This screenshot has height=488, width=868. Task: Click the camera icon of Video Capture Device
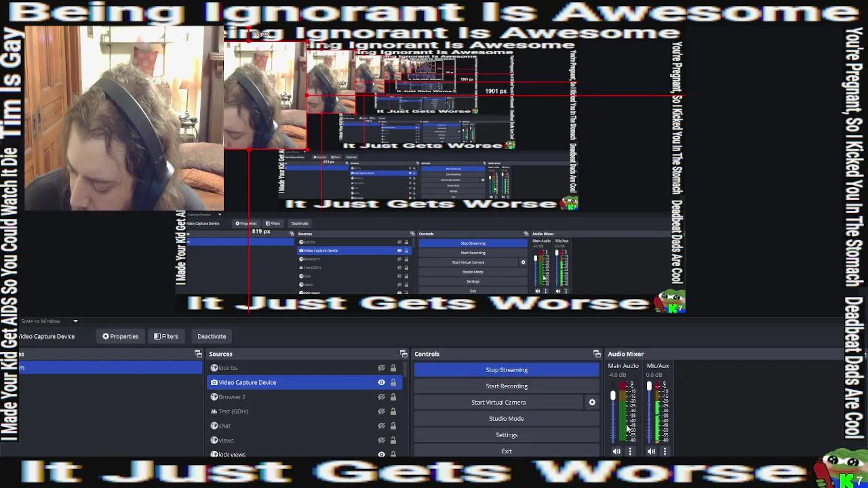(x=214, y=382)
